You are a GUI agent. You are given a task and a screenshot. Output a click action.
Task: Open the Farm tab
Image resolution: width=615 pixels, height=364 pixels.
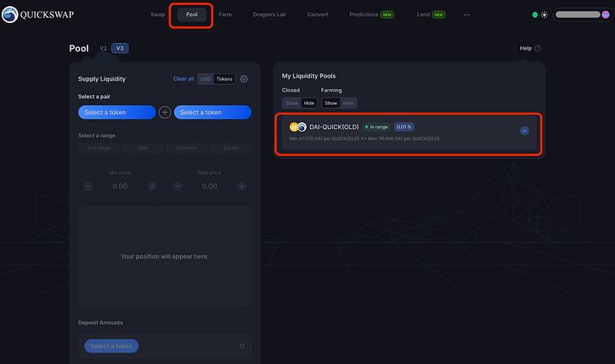(x=225, y=15)
